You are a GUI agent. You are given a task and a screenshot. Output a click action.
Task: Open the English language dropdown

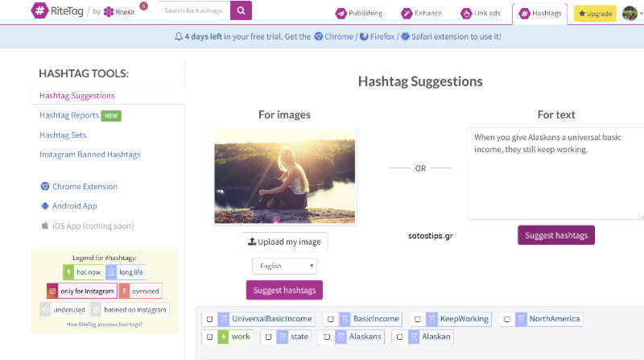[284, 266]
